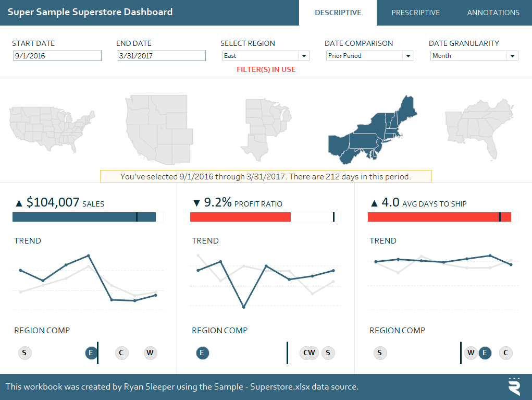Click the Start Date input field

pos(57,55)
